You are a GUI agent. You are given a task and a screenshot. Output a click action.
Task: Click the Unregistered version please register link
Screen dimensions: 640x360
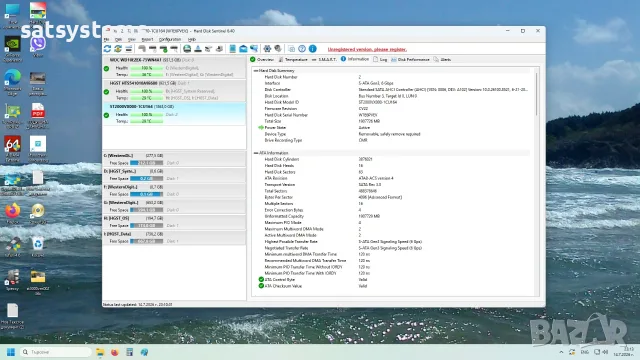367,49
